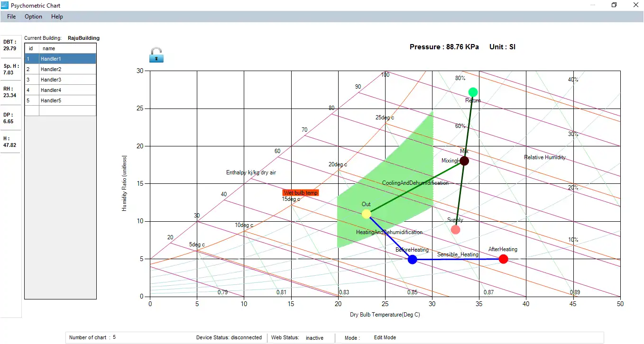Select the Handler1 row in the list
This screenshot has height=344, width=644.
pos(60,59)
